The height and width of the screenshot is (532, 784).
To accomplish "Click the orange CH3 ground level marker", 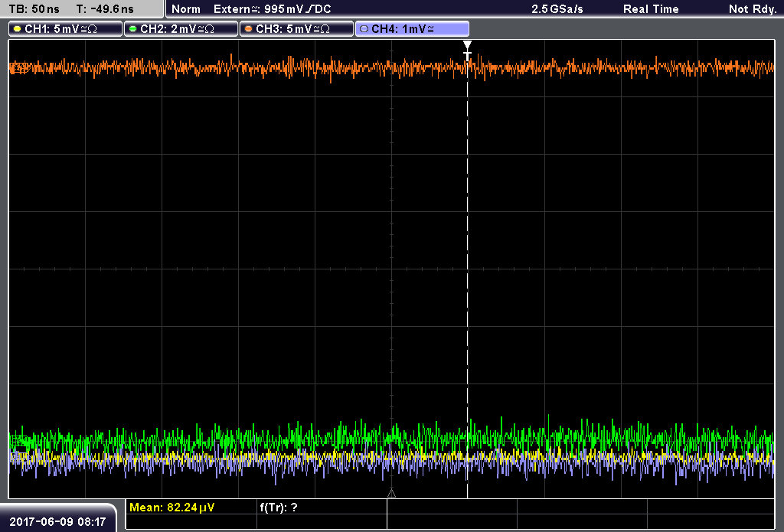I will point(19,67).
